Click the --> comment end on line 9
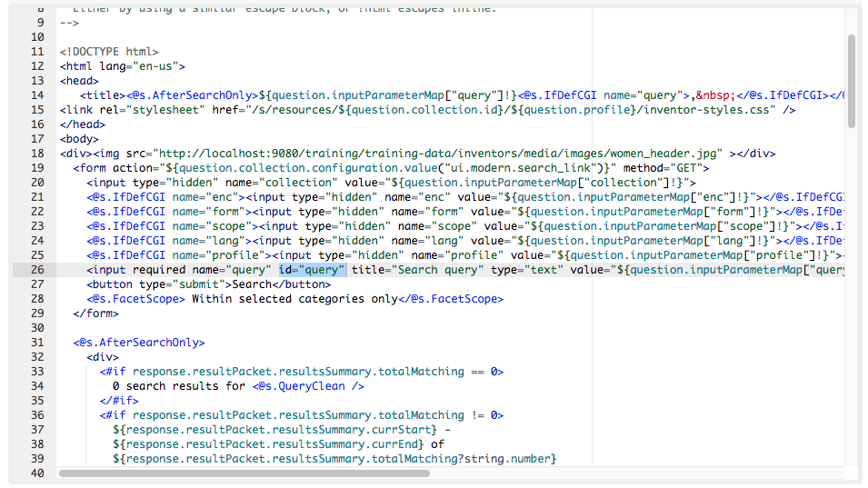The width and height of the screenshot is (868, 488). click(69, 23)
